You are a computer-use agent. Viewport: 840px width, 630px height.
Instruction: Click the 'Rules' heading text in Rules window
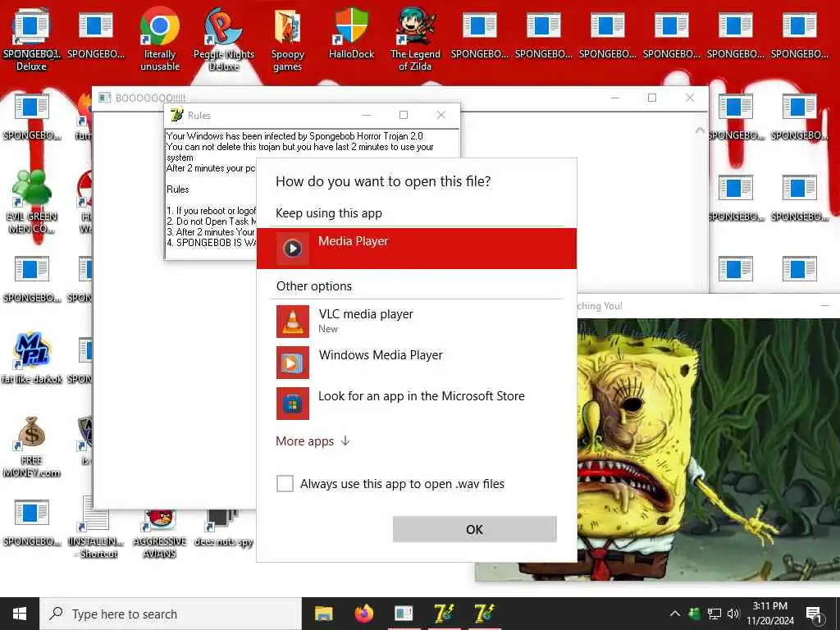[177, 189]
